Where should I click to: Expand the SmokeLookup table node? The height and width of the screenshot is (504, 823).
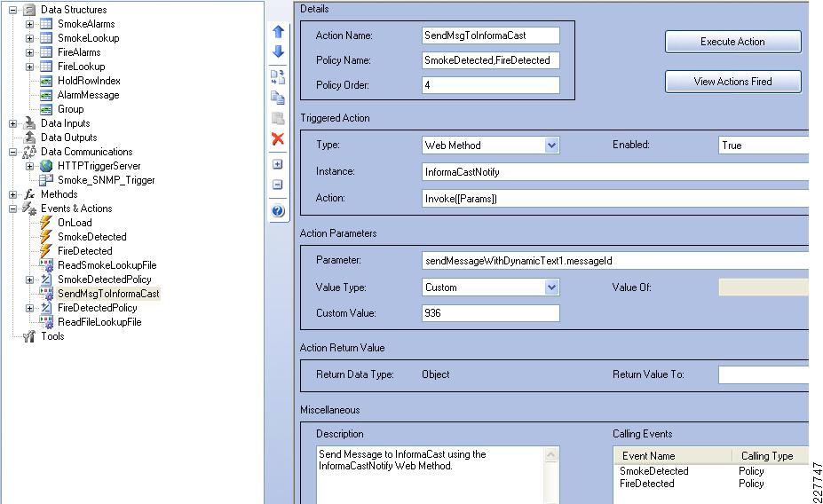(30, 38)
